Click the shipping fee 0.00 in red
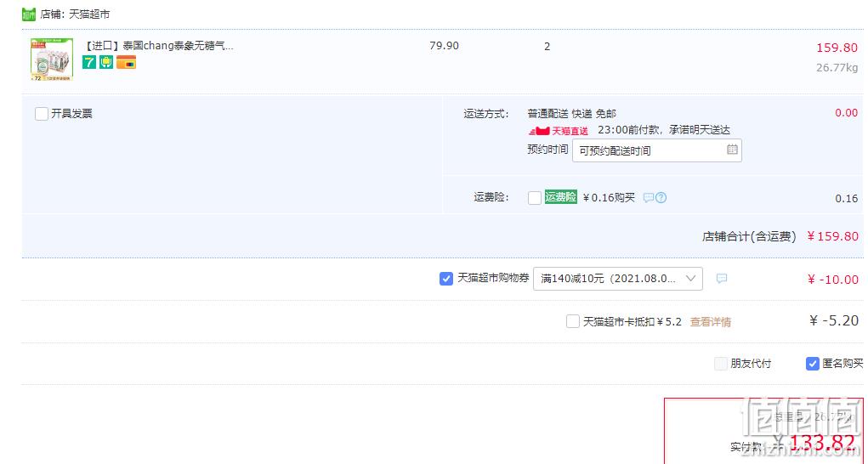 tap(847, 112)
